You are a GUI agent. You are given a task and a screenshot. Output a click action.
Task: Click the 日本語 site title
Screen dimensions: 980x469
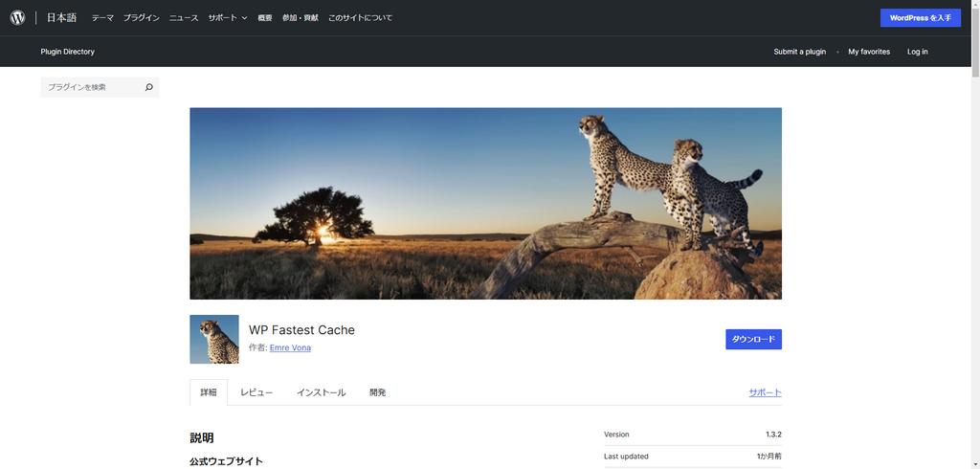click(61, 17)
